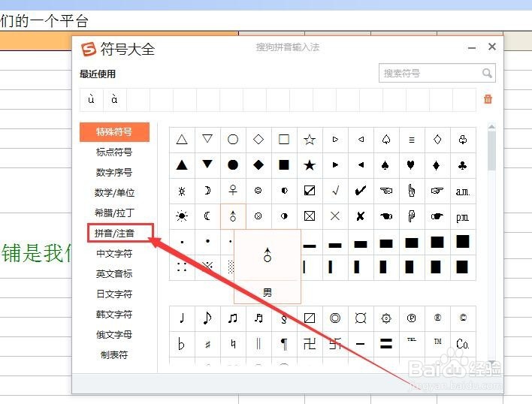Insert the solid heart suit symbol
This screenshot has width=532, height=404.
pyautogui.click(x=411, y=165)
